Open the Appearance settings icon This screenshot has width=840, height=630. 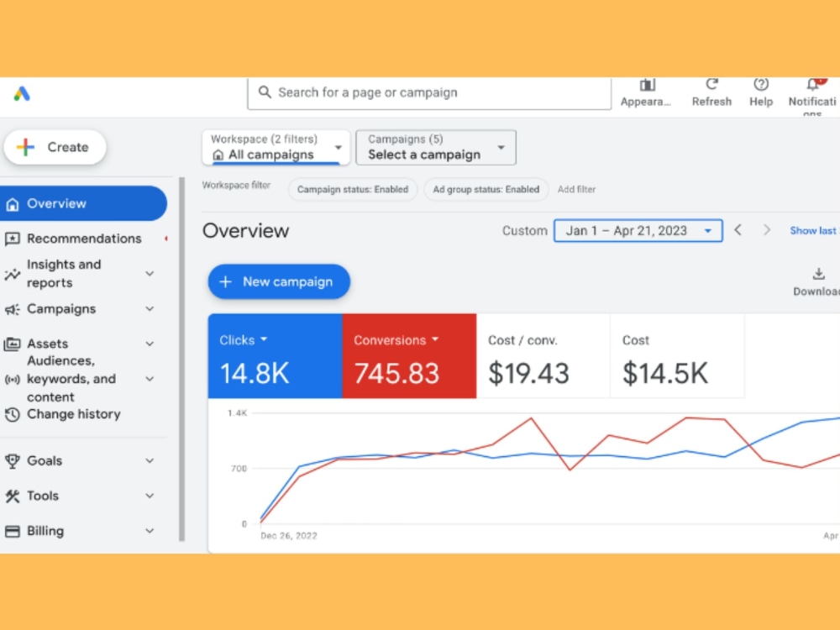pyautogui.click(x=647, y=85)
